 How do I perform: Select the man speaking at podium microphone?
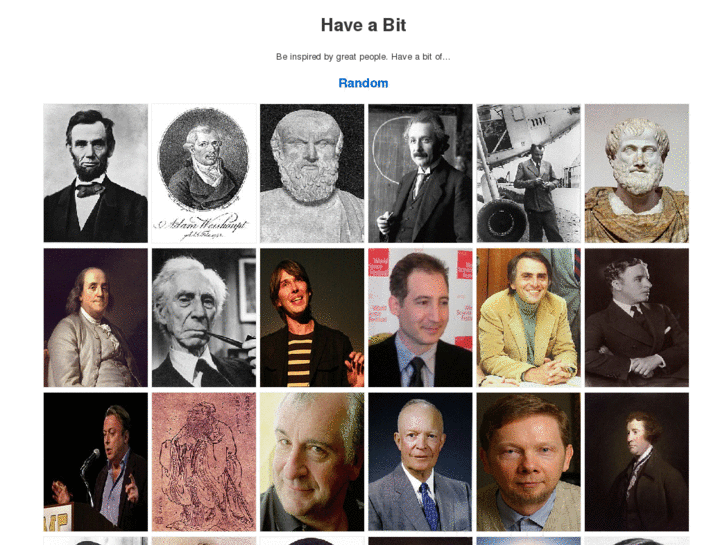pos(96,462)
